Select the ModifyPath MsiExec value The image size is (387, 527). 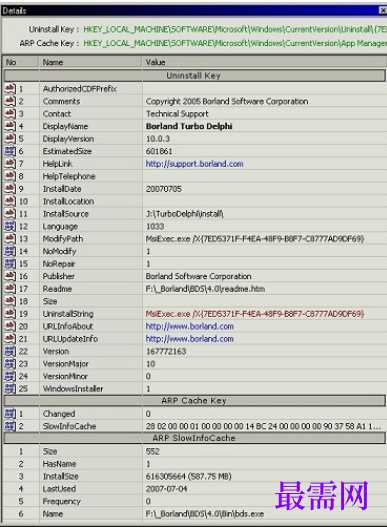click(x=255, y=239)
